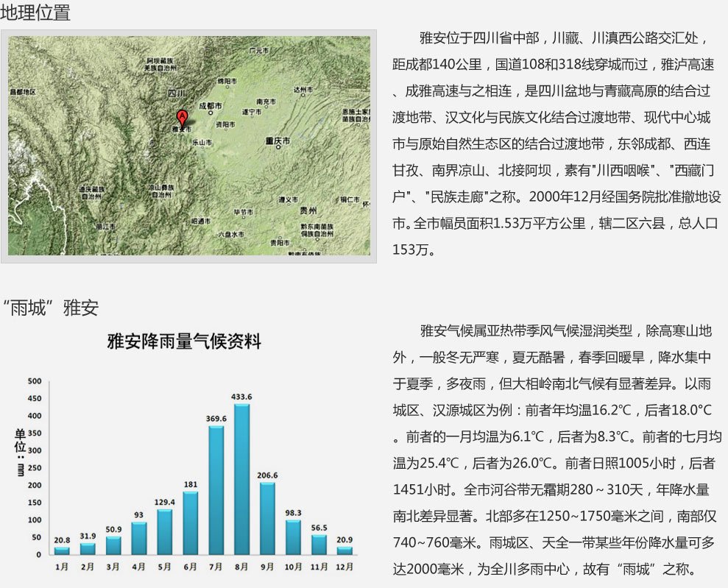
Task: Select the 1月 bar showing 20.8
Action: tap(62, 550)
